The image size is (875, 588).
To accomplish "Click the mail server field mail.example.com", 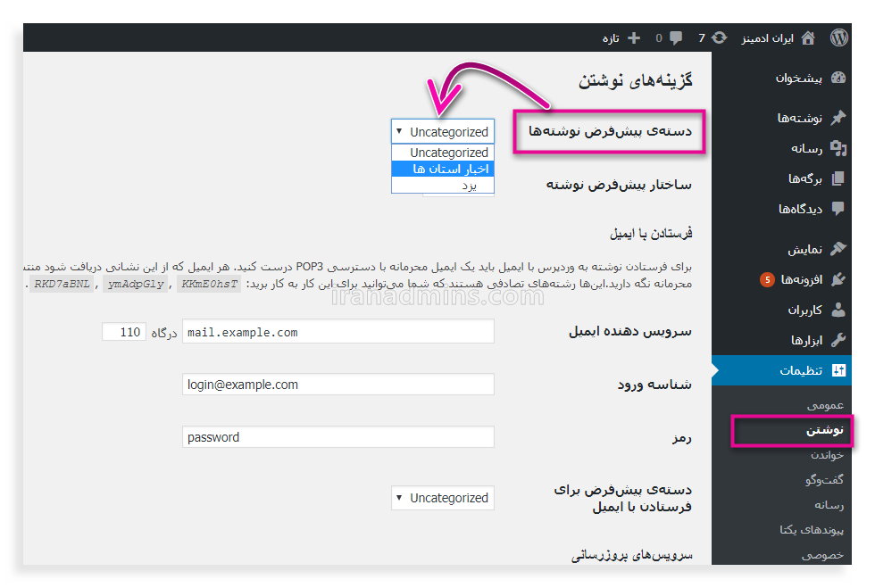I will tap(338, 331).
